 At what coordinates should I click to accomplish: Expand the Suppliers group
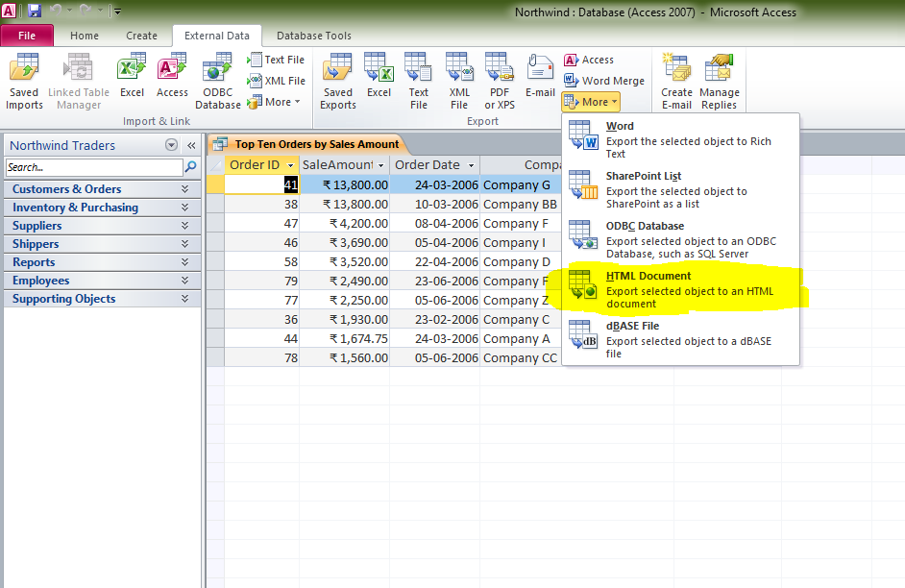pyautogui.click(x=102, y=226)
